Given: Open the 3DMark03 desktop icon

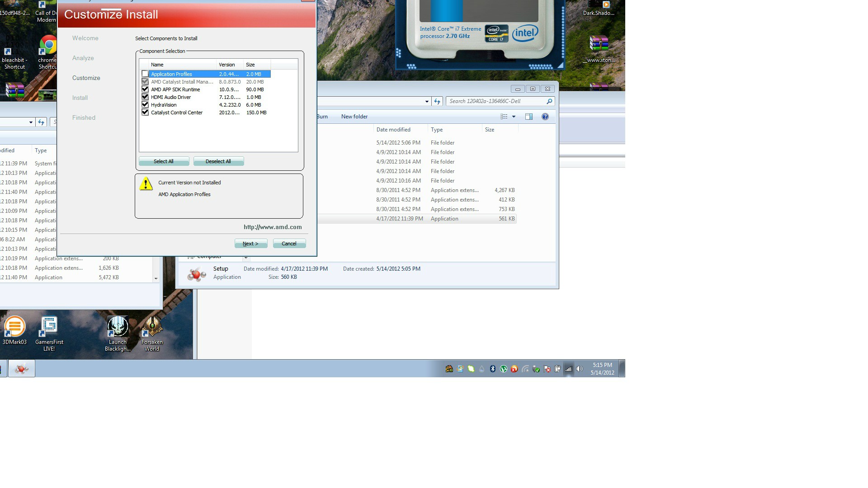Looking at the screenshot, I should click(14, 331).
